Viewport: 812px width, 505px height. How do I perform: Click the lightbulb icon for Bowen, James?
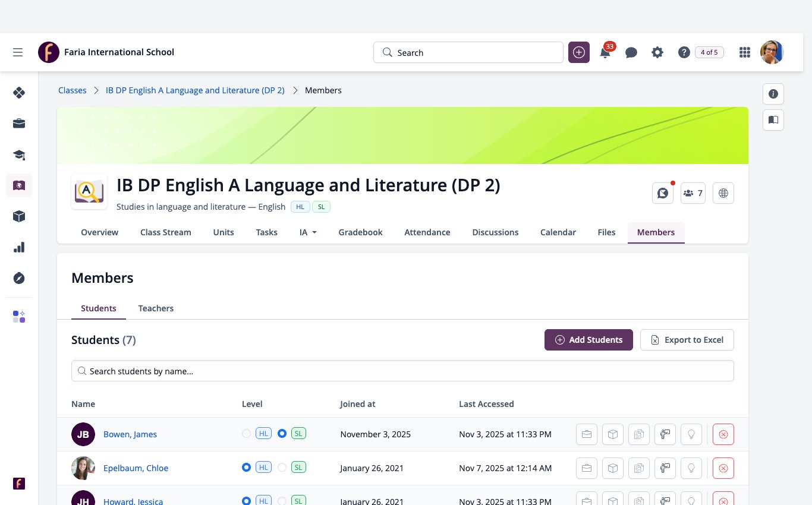[691, 434]
